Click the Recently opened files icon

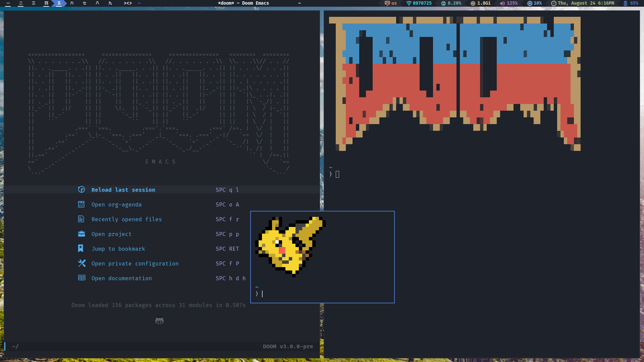81,219
